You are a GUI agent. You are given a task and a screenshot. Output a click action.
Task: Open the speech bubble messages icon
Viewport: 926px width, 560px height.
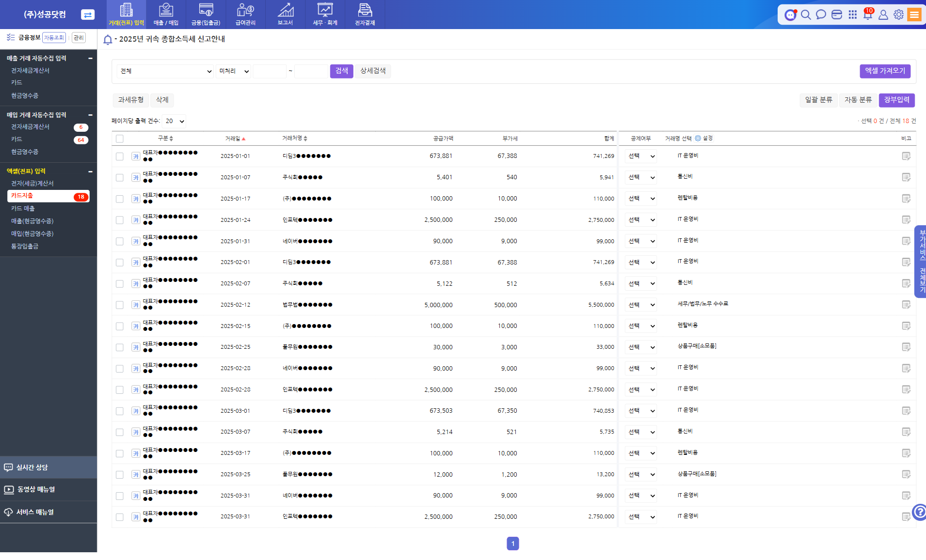(821, 15)
